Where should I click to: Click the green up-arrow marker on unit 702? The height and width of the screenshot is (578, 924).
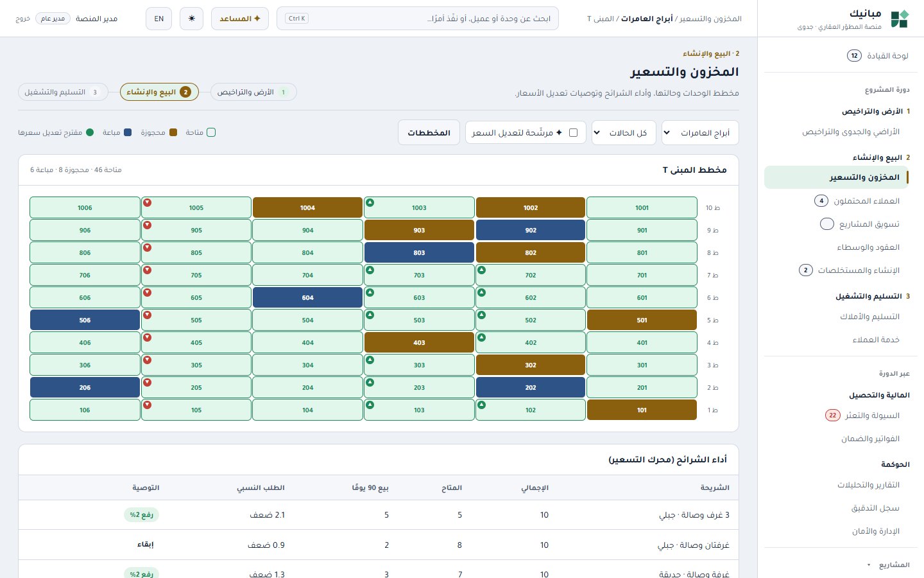point(482,270)
